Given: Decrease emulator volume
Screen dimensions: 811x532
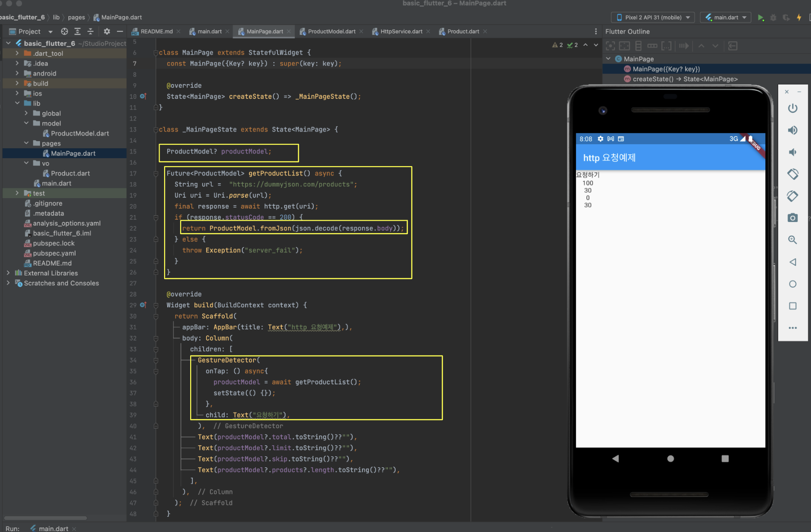Looking at the screenshot, I should click(793, 152).
